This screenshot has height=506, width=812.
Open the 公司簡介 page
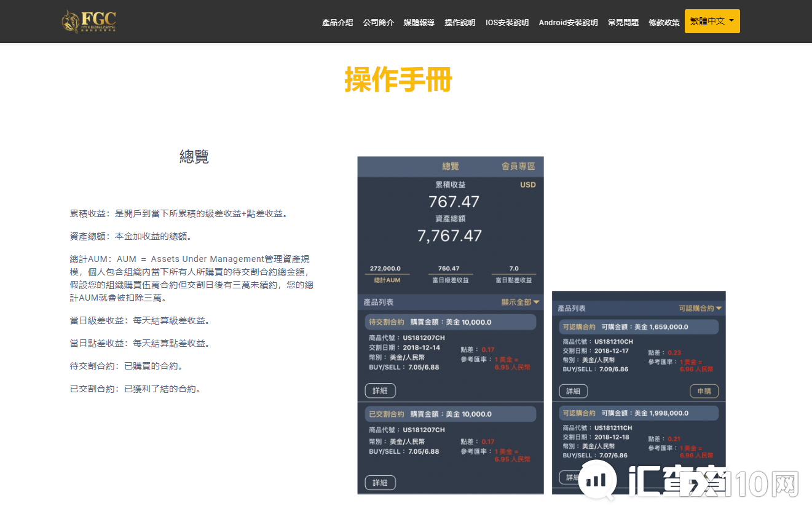(378, 22)
